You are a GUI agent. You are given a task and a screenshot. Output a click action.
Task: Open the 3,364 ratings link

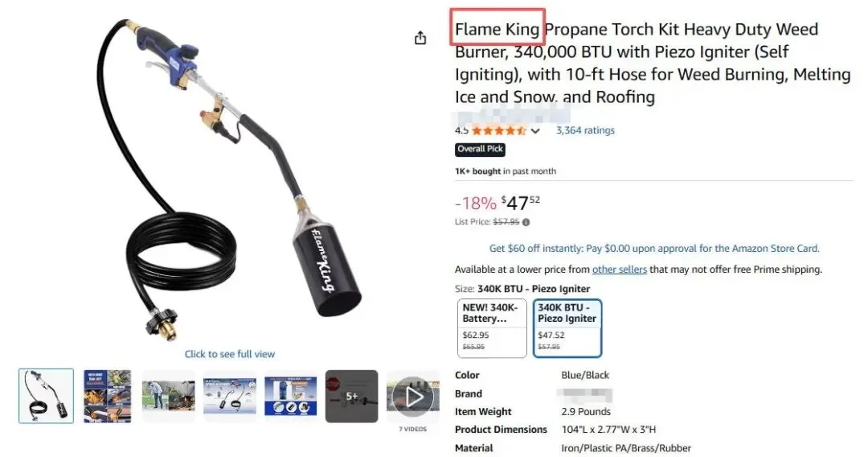pos(585,130)
